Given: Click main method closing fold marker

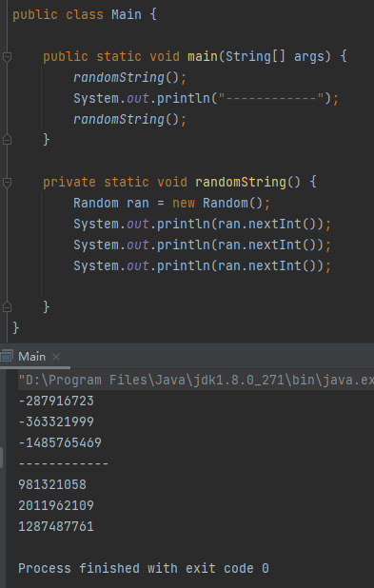Looking at the screenshot, I should [7, 140].
